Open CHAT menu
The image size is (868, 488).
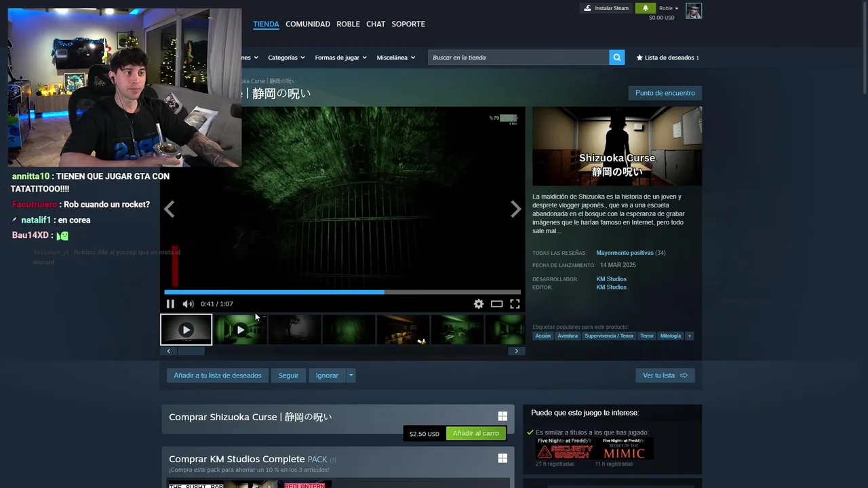click(x=376, y=24)
